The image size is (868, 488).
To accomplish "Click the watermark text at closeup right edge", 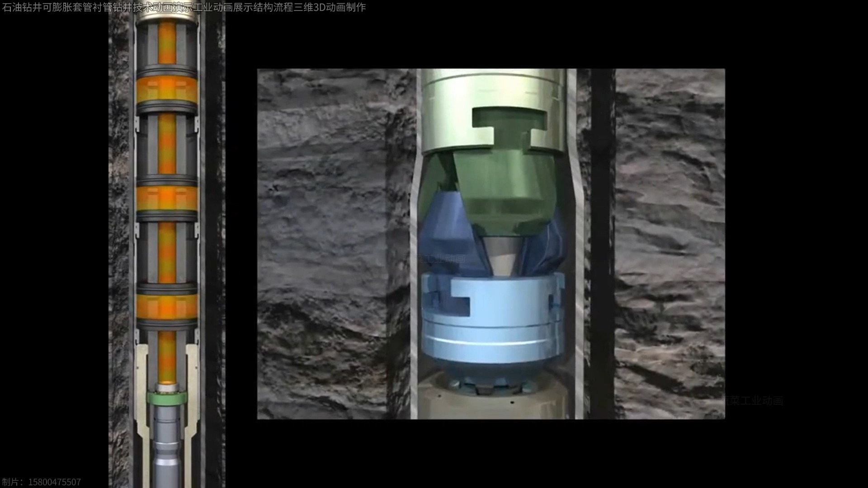I will coord(753,401).
